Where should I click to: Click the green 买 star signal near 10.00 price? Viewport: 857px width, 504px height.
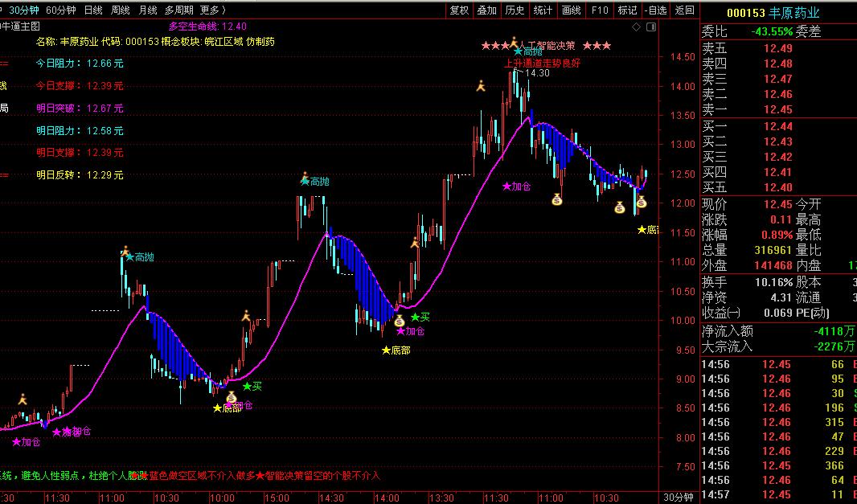point(420,317)
